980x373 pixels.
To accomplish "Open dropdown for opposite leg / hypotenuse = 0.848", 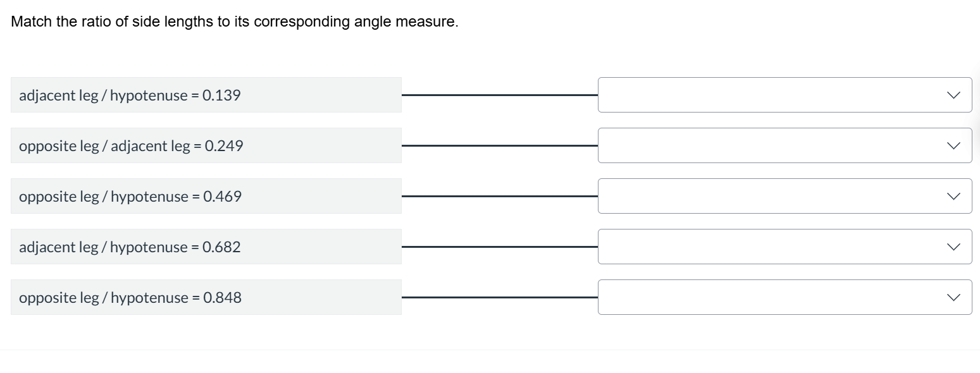I will point(785,297).
